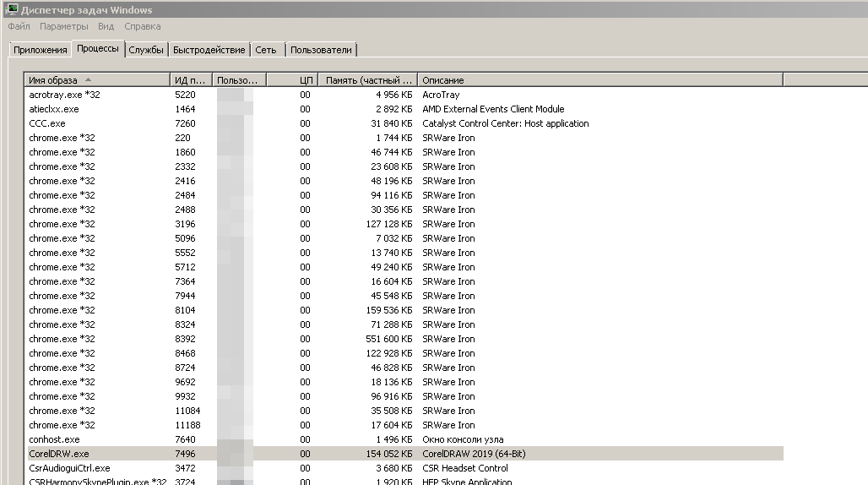
Task: Click the 127 128 КБ memory value
Action: (389, 224)
